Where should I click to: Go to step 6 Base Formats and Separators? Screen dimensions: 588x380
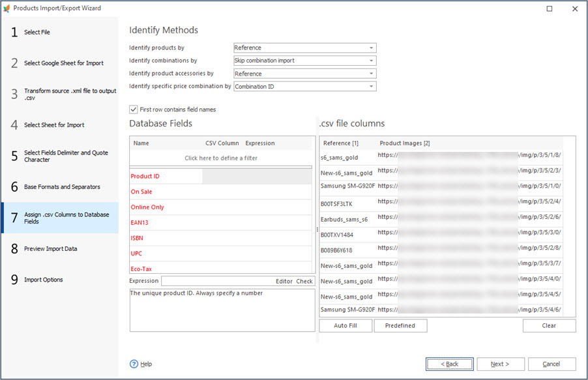point(60,187)
